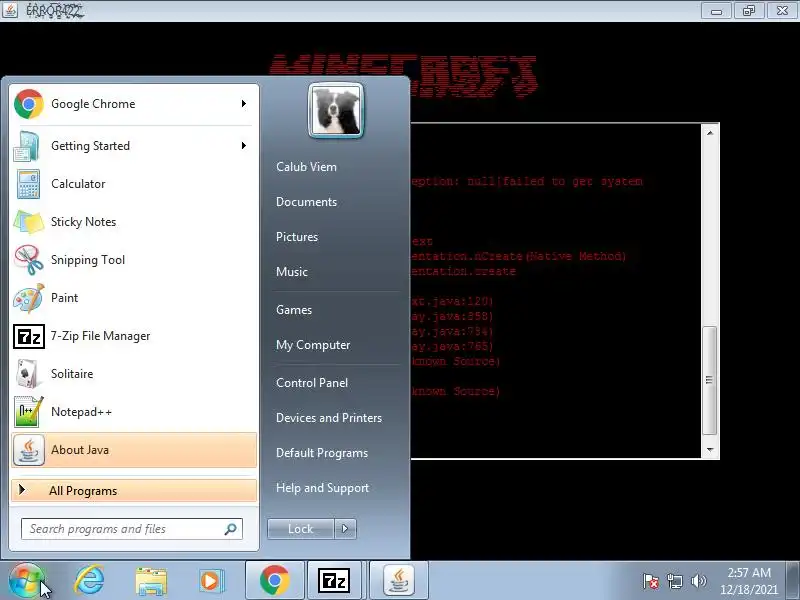Open Music library
Viewport: 800px width, 600px height.
[292, 272]
